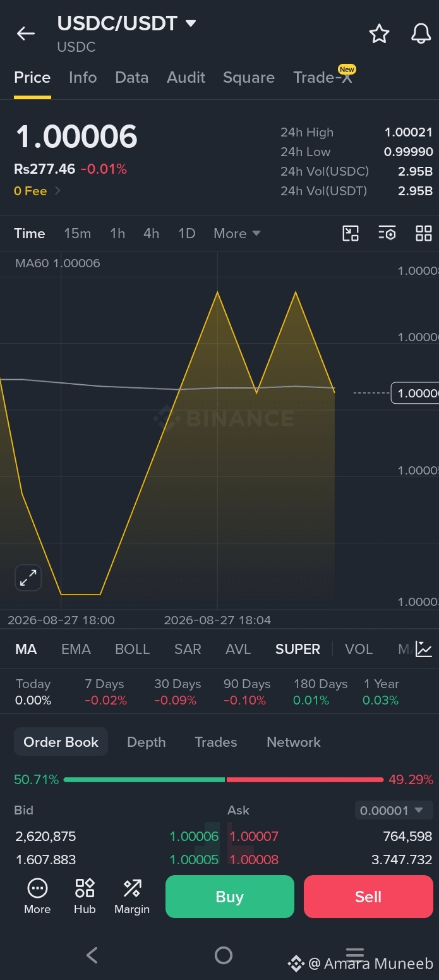This screenshot has width=439, height=980.
Task: Select the 1.00006 bid price row
Action: [x=194, y=837]
